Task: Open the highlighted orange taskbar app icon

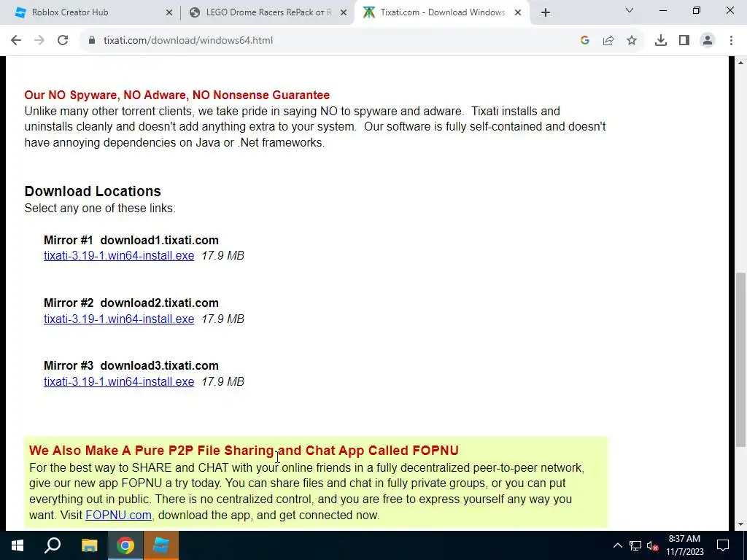Action: pyautogui.click(x=161, y=545)
